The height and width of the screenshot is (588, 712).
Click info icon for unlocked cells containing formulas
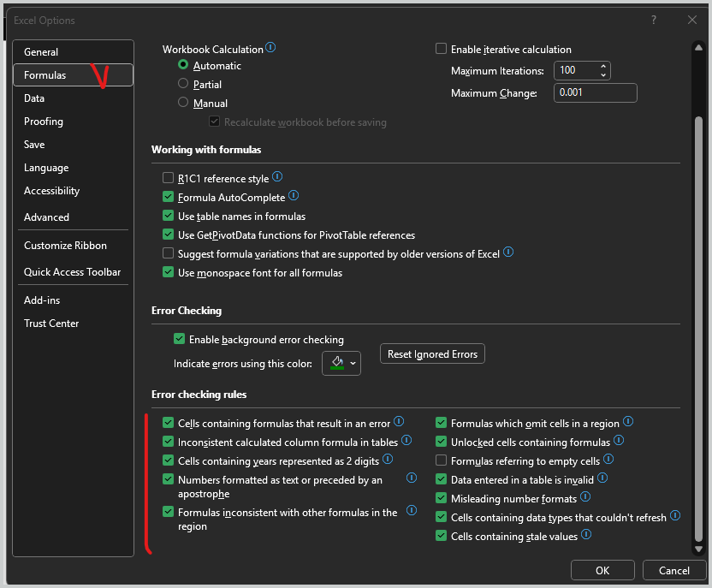click(x=619, y=441)
